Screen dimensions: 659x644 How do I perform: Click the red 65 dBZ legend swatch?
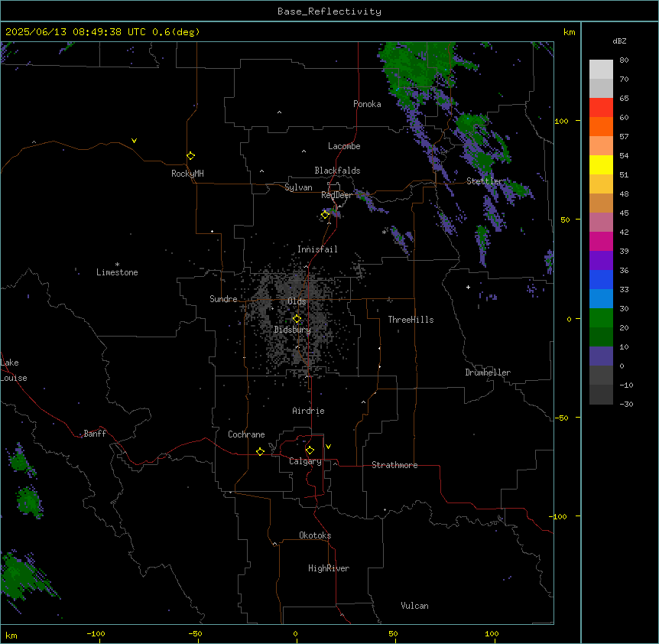[x=601, y=108]
